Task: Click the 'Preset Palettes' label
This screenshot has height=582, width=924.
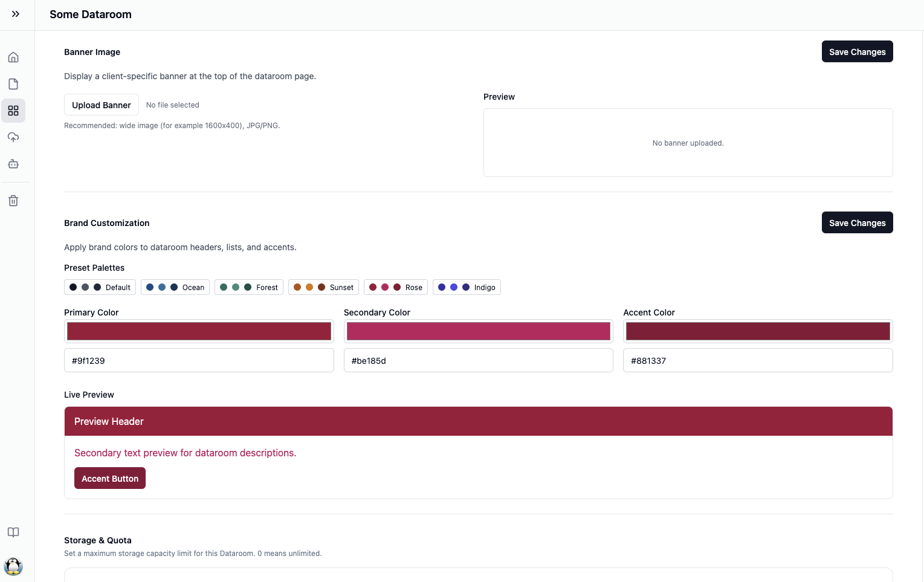Action: pyautogui.click(x=94, y=268)
